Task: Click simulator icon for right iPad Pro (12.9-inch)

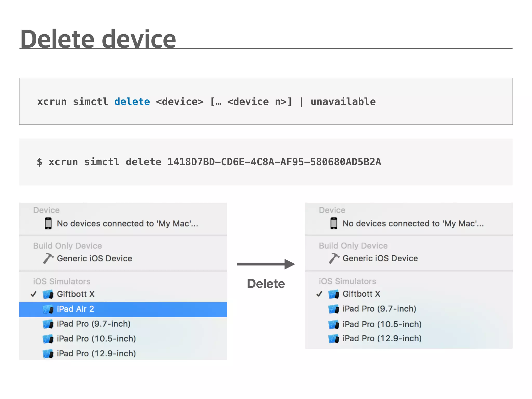Action: coord(334,339)
